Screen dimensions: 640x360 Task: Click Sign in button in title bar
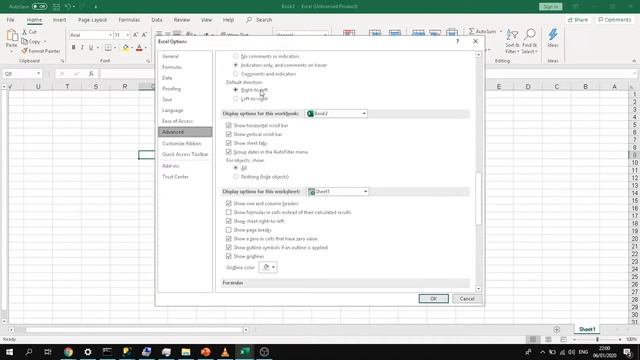click(551, 7)
